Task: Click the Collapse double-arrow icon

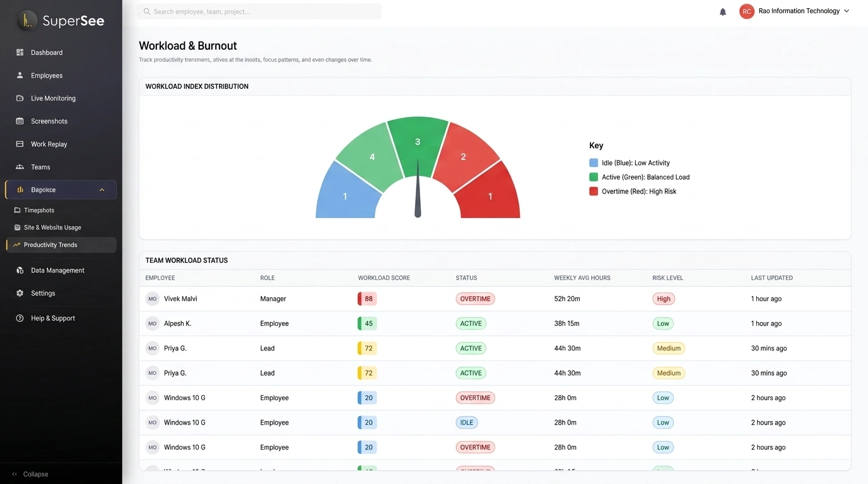Action: (x=15, y=474)
